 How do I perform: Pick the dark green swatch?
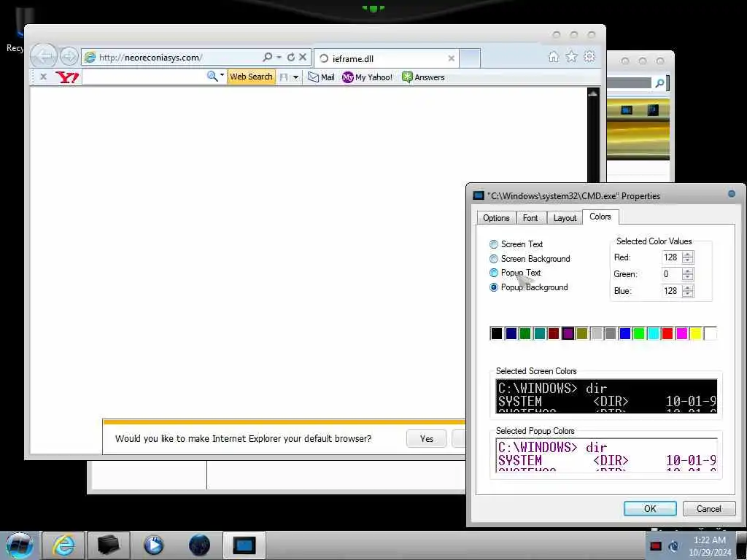(x=525, y=334)
